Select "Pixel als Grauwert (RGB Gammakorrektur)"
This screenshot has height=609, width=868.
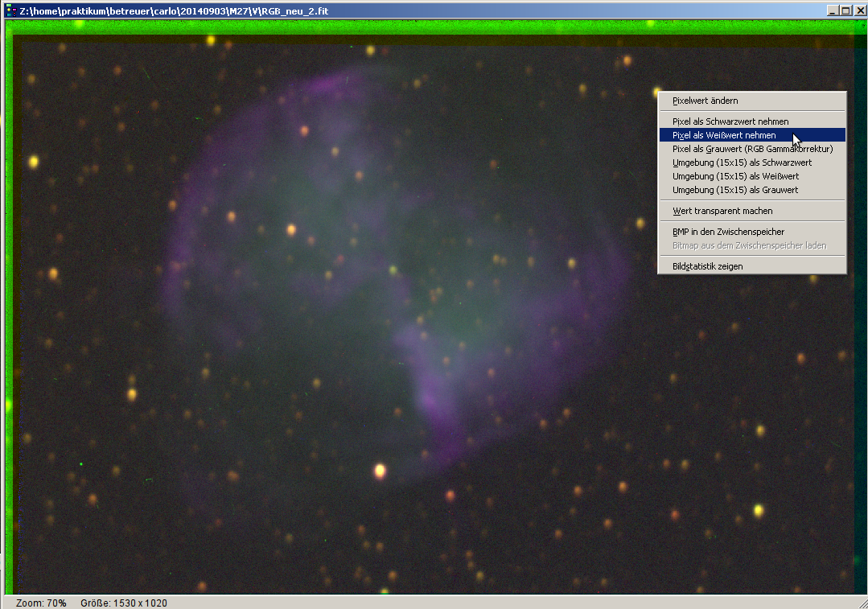click(752, 149)
